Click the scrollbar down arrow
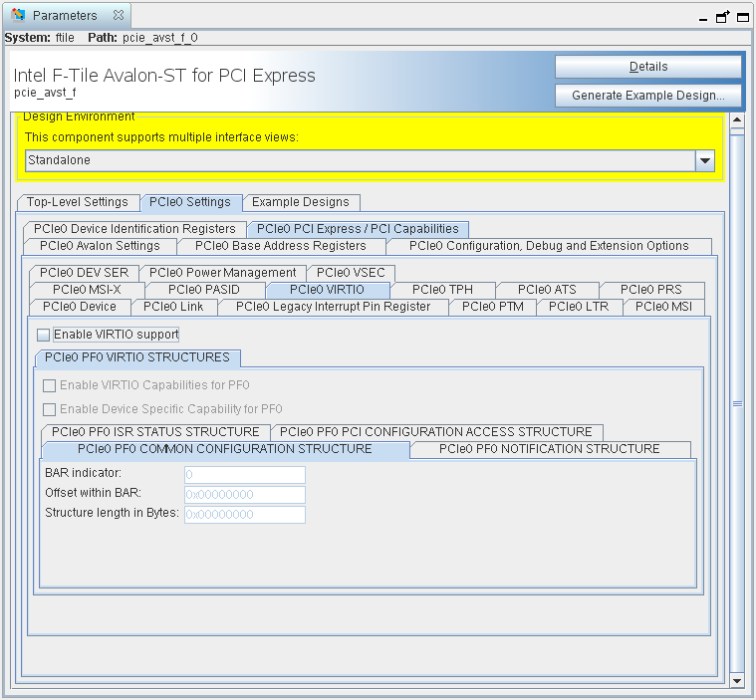This screenshot has width=756, height=700. pos(737,681)
